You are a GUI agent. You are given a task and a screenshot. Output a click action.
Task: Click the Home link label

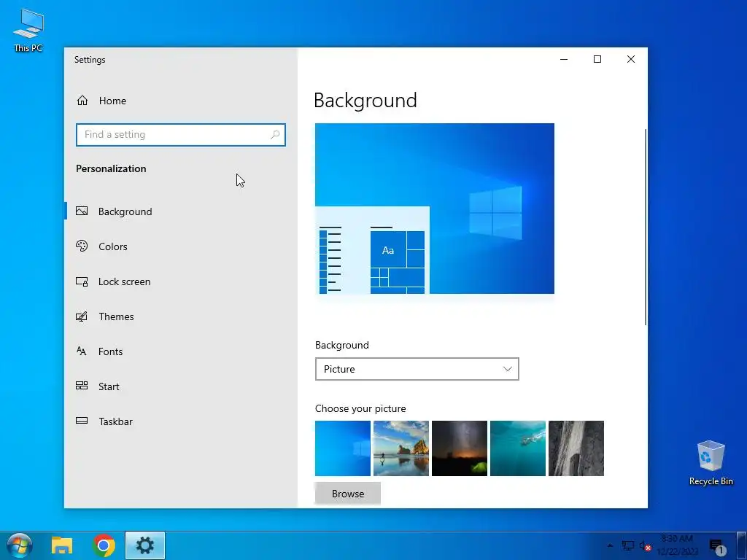pyautogui.click(x=112, y=101)
